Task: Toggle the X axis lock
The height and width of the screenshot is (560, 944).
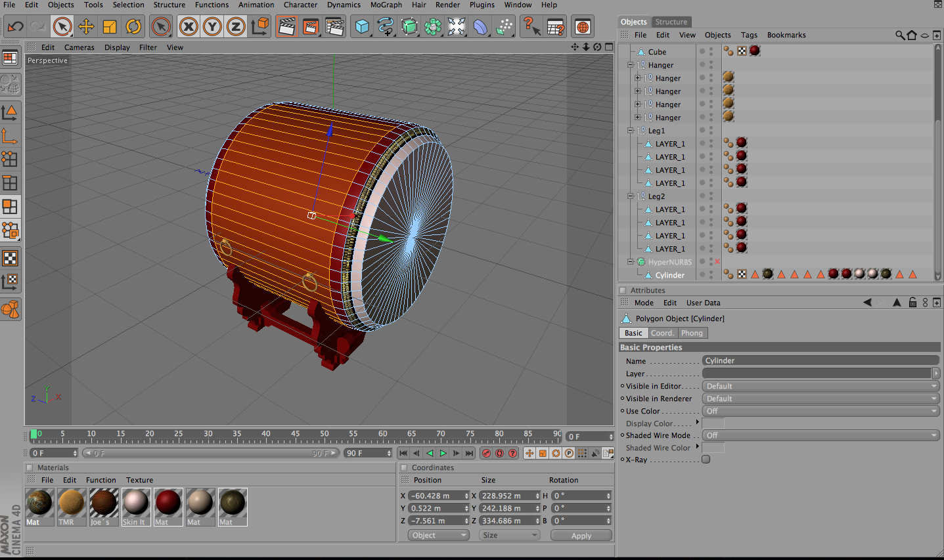Action: (x=189, y=27)
